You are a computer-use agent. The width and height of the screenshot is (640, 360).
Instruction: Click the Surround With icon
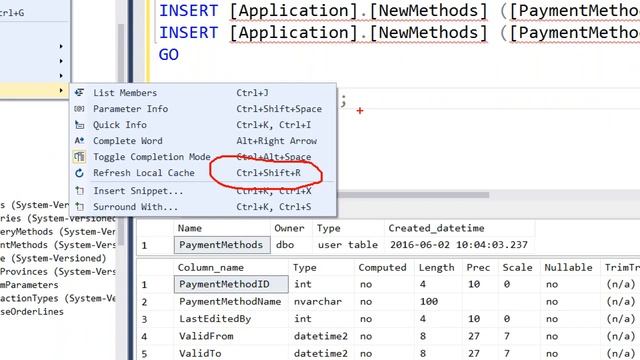79,207
